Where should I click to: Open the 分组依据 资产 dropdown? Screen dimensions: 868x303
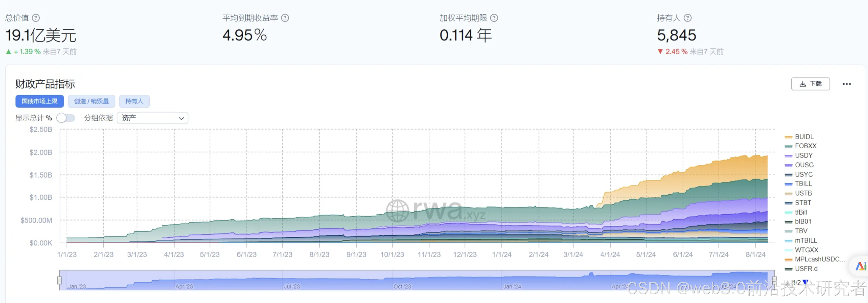coord(153,118)
